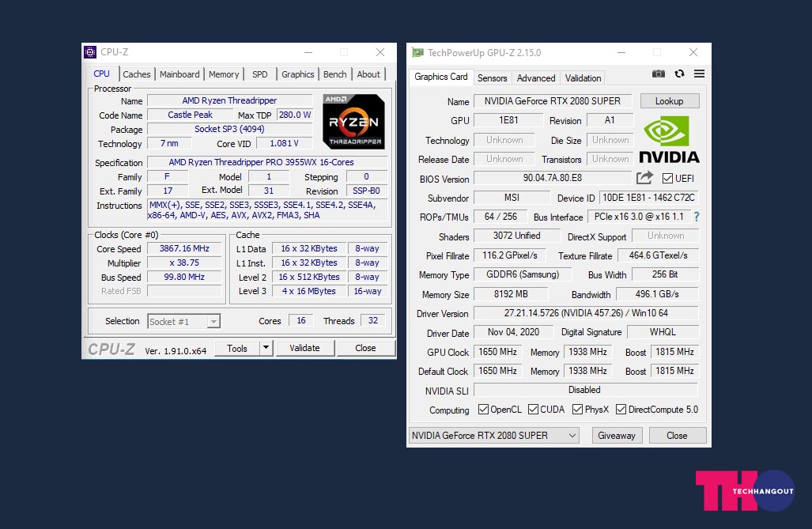This screenshot has width=812, height=529.
Task: Select the Graphics Card tab in GPU-Z
Action: pos(440,77)
